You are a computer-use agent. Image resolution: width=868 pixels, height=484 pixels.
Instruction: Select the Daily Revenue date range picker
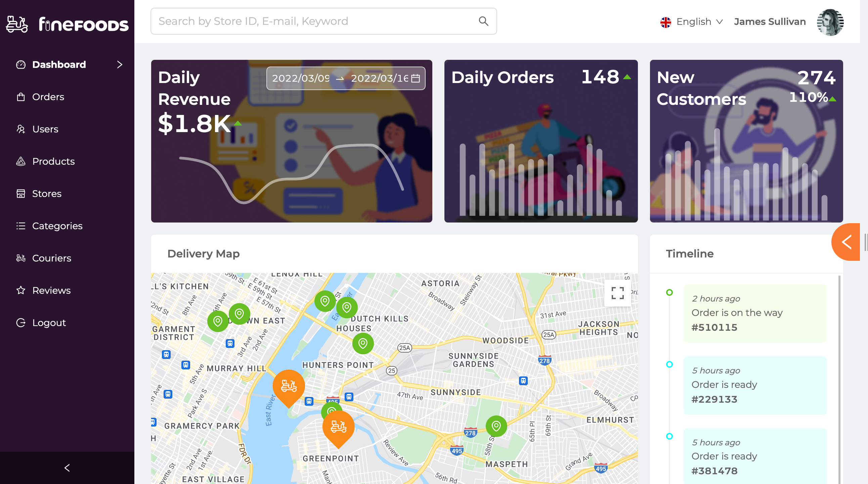point(346,79)
